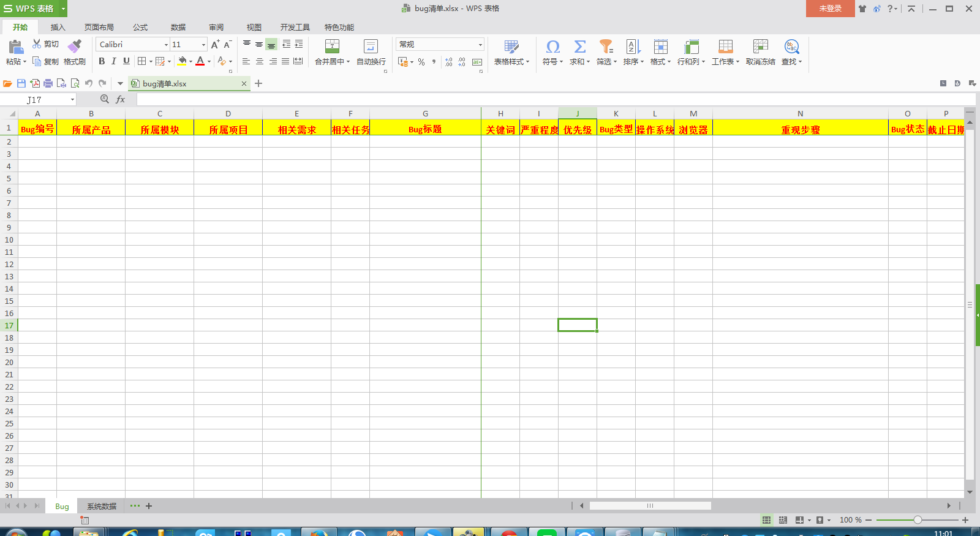
Task: Click the Symbol (符号) omega icon
Action: point(552,47)
